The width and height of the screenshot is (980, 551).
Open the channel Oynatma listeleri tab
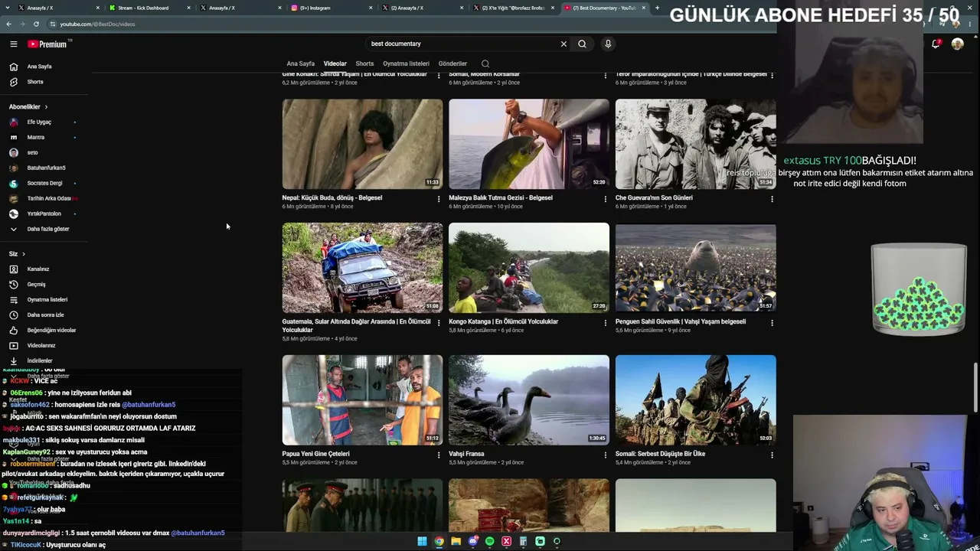(x=406, y=64)
